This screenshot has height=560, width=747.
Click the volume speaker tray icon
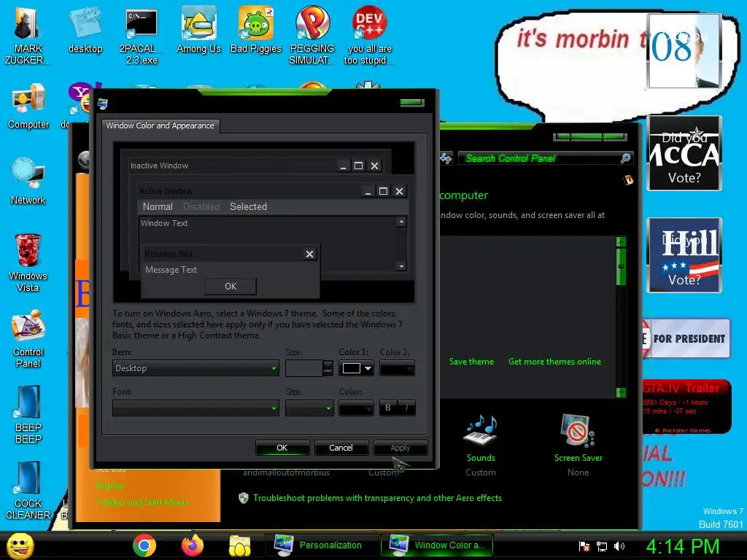(x=619, y=546)
